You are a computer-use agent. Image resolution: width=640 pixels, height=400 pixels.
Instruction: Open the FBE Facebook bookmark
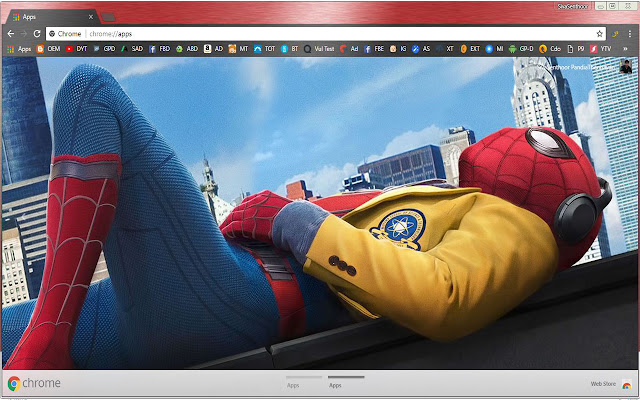click(374, 49)
